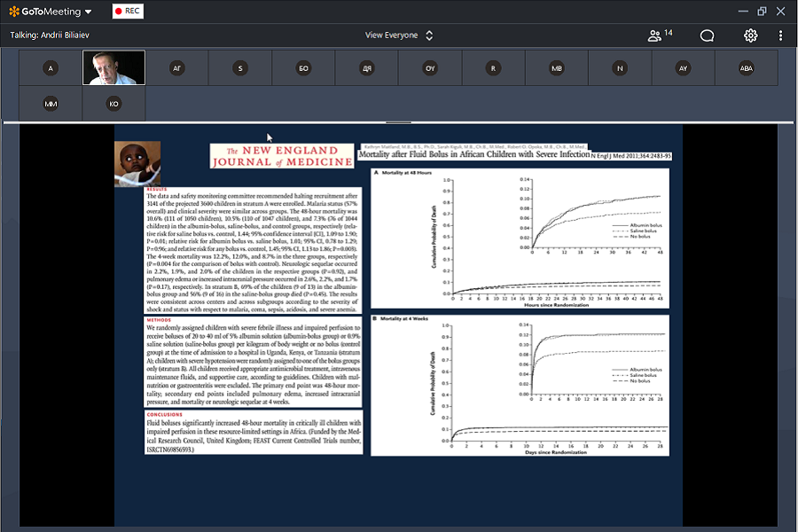
Task: Select participant avatar АГ
Action: pyautogui.click(x=176, y=67)
